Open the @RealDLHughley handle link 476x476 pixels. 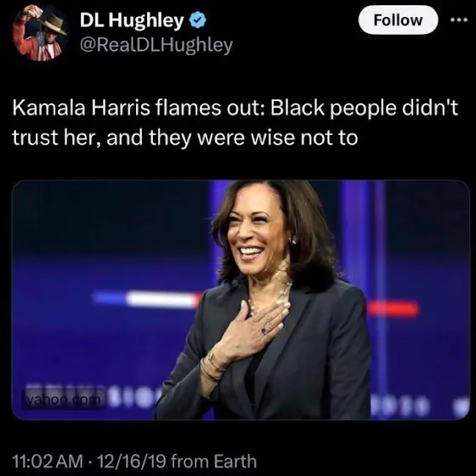tap(156, 45)
